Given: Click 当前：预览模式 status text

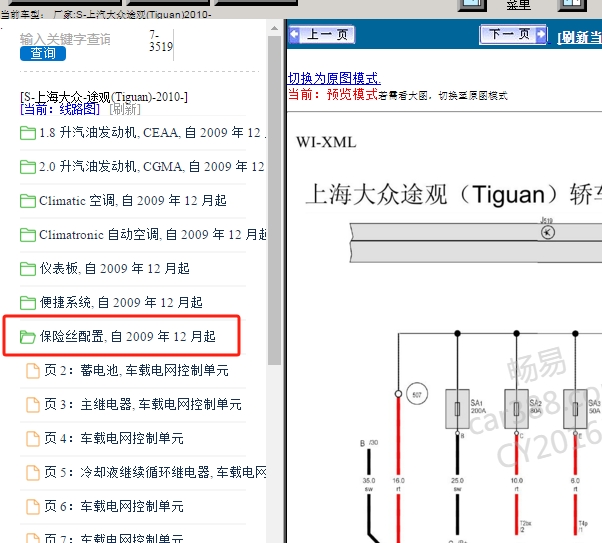Looking at the screenshot, I should [333, 94].
